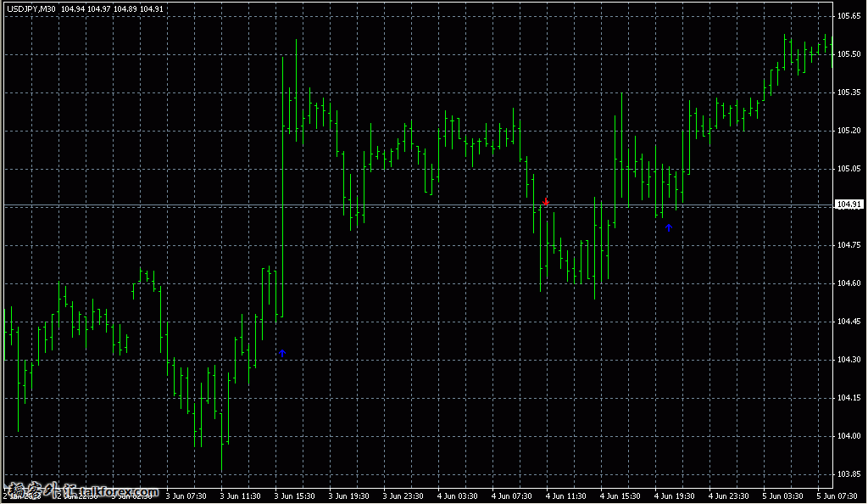Select the 105.20 price scale label
The width and height of the screenshot is (868, 504).
click(849, 131)
